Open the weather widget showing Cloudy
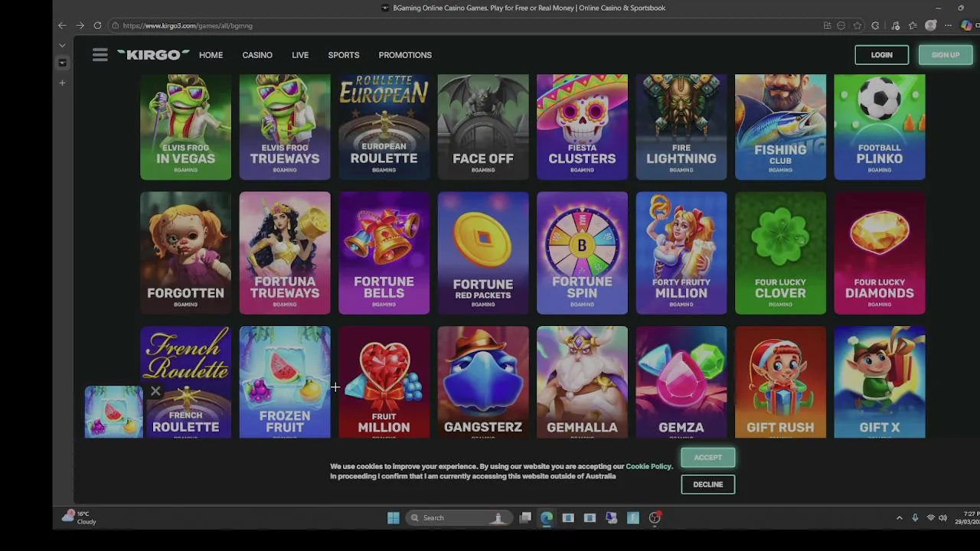Screen dimensions: 980x551 [79, 517]
